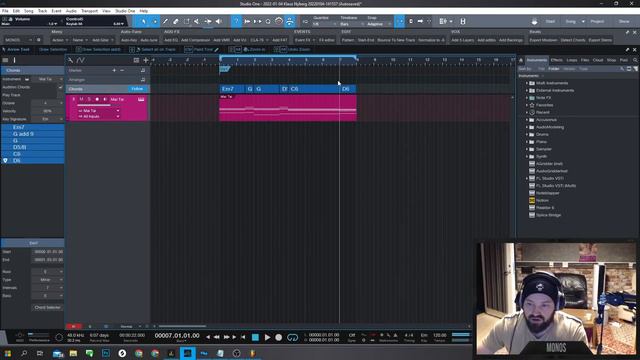Image resolution: width=640 pixels, height=360 pixels.
Task: Select the Split tool
Action: point(187,21)
